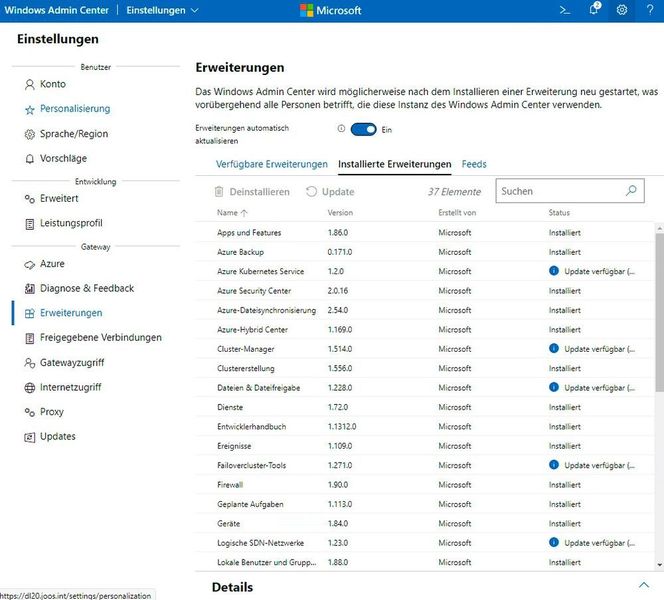Select the Clustererstellung row
664x600 pixels.
pos(425,368)
